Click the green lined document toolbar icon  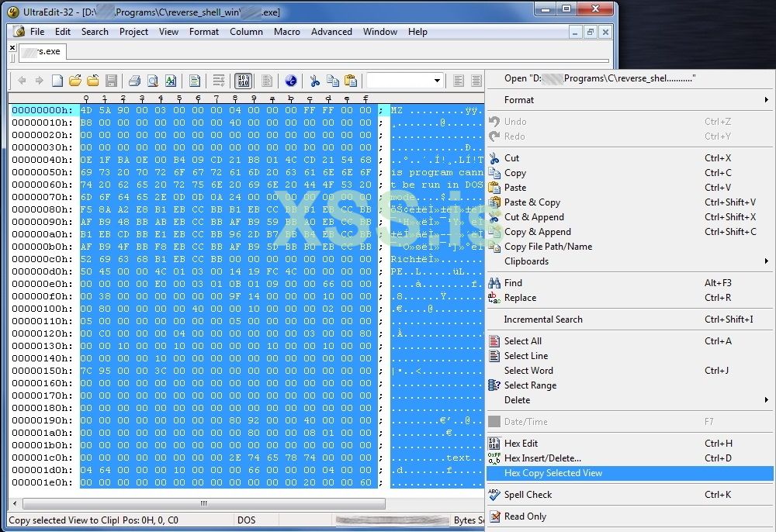coord(195,81)
